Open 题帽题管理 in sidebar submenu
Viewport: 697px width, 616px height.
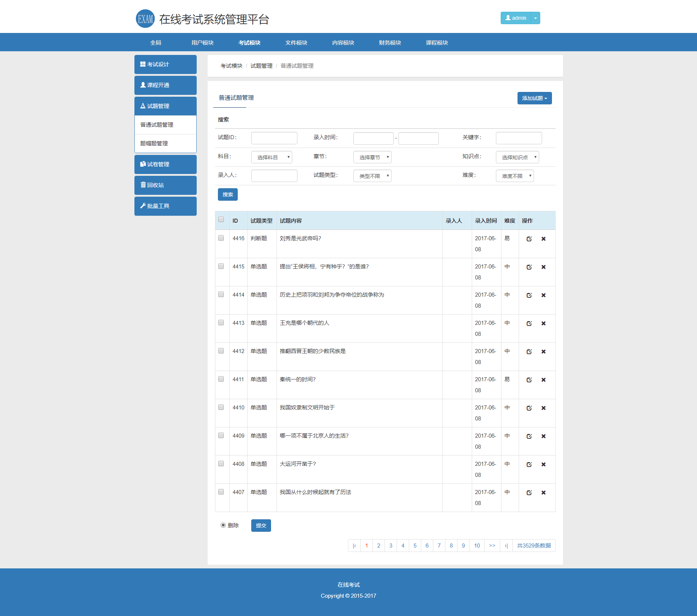pos(154,144)
